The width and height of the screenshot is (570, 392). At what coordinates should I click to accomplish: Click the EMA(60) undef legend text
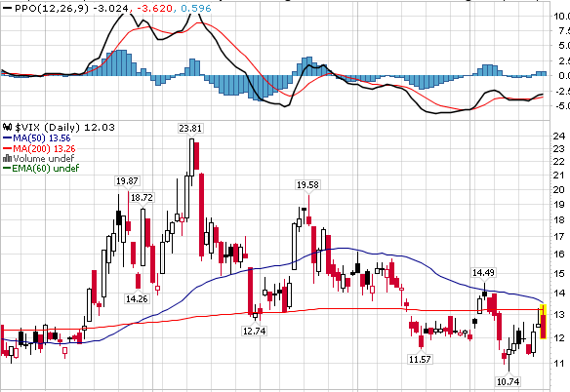point(46,168)
